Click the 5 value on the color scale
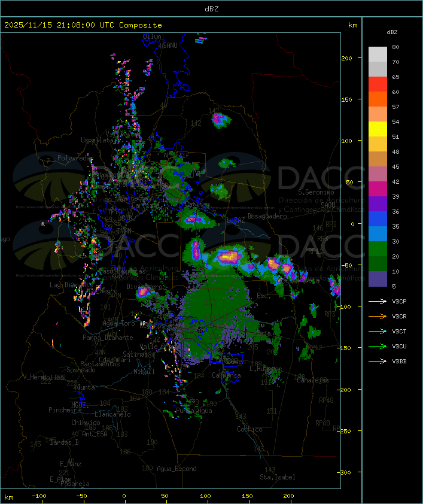The height and width of the screenshot is (504, 423). coord(394,286)
